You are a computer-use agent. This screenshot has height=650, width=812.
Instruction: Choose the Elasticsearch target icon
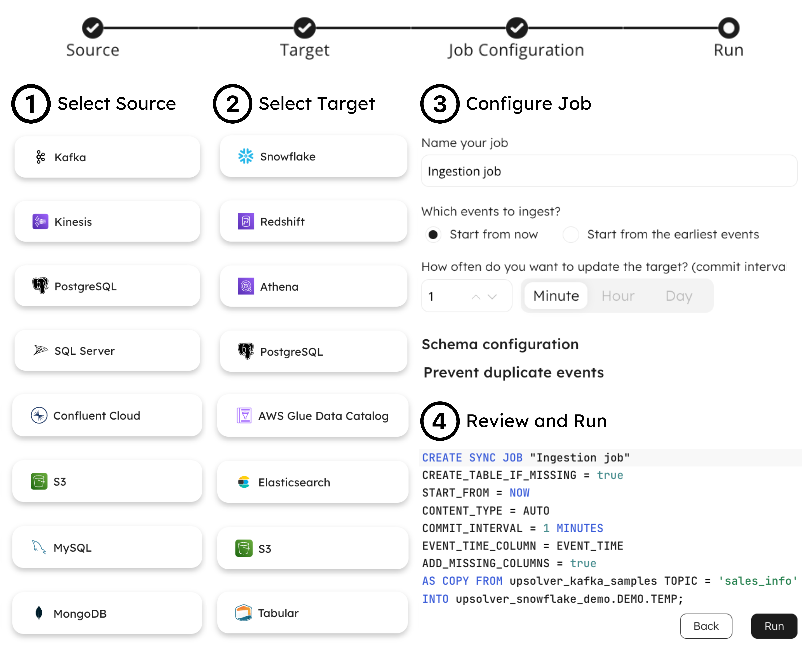[x=244, y=482]
